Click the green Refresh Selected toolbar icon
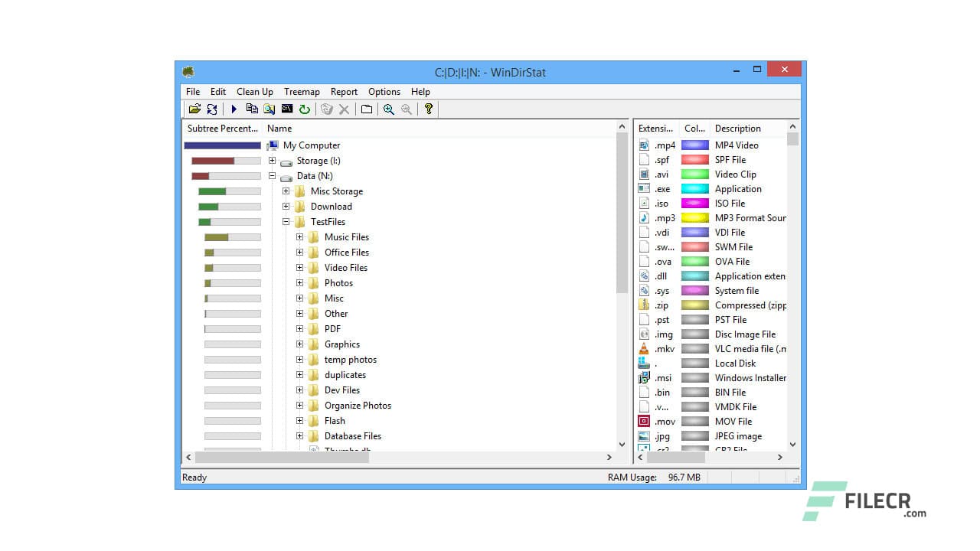980x551 pixels. [x=304, y=109]
